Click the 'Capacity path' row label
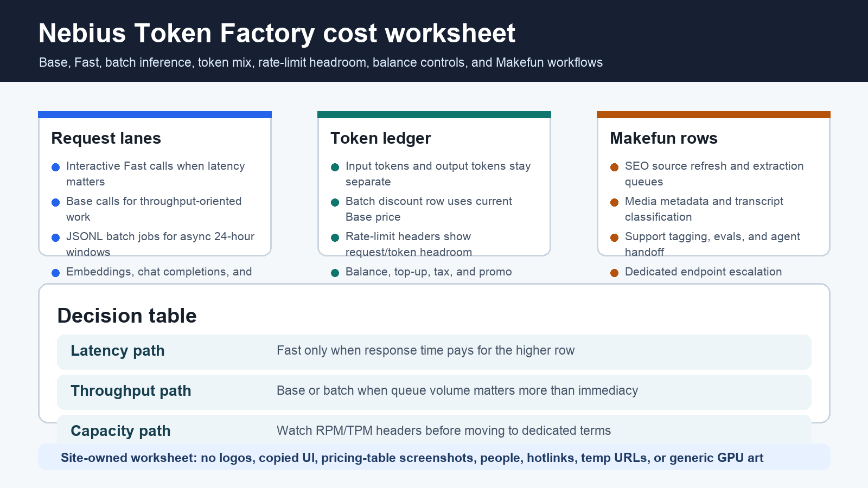 click(120, 431)
